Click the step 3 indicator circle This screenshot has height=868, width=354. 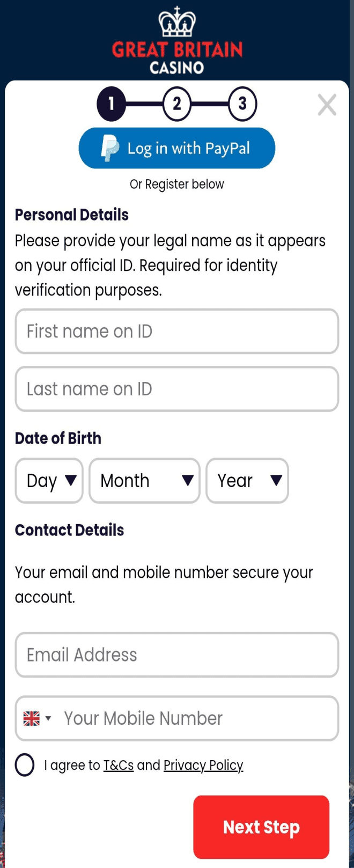pyautogui.click(x=242, y=104)
